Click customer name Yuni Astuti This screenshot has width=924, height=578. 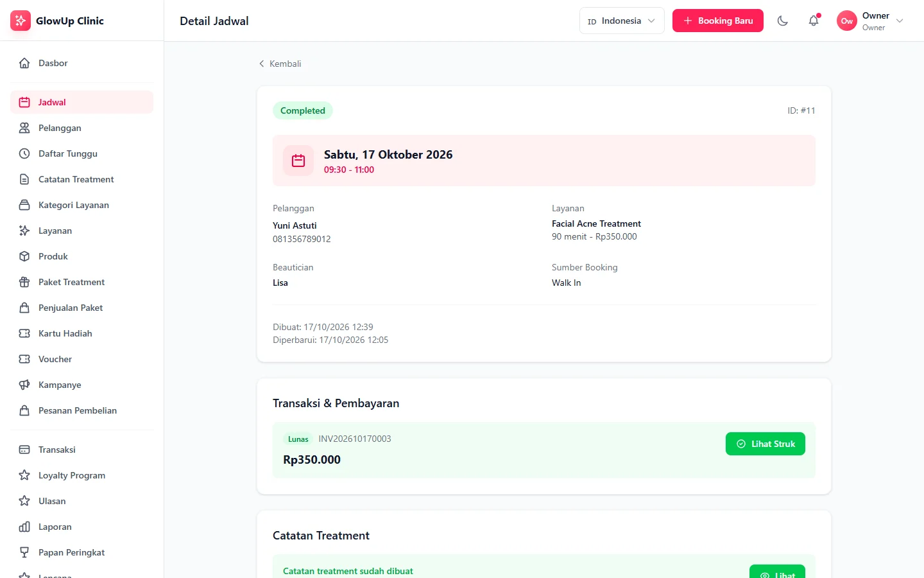pyautogui.click(x=295, y=225)
